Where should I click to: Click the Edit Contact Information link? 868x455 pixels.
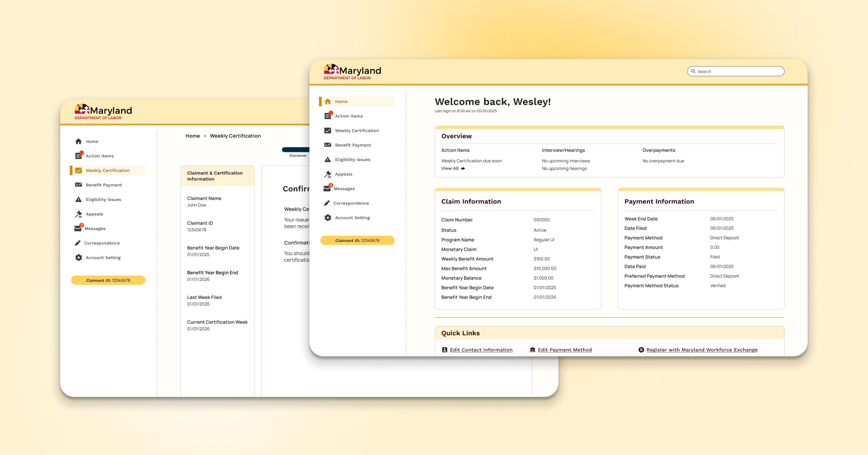tap(481, 350)
